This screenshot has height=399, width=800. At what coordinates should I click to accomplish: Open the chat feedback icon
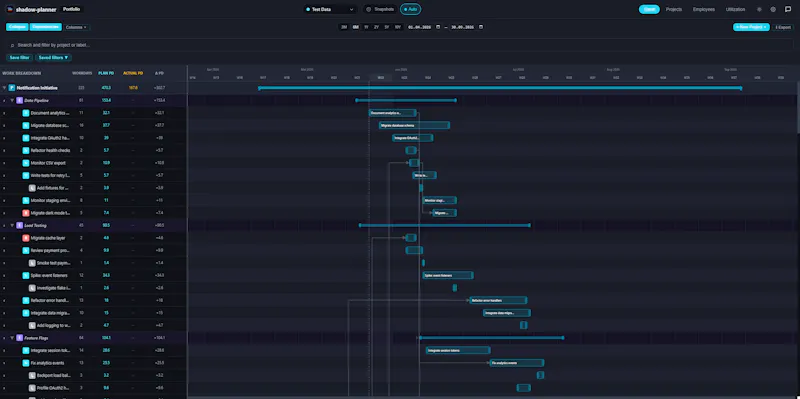(788, 9)
